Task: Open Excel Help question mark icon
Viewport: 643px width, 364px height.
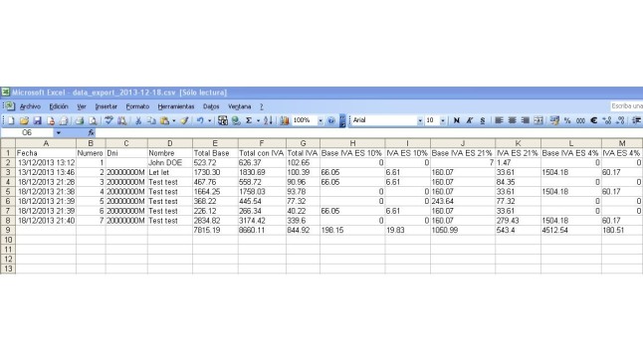Action: (x=330, y=120)
